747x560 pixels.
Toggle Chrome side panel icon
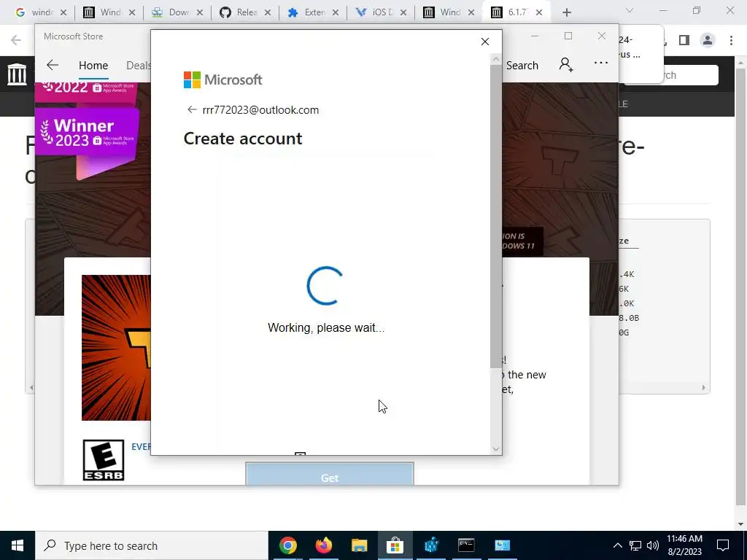coord(684,41)
